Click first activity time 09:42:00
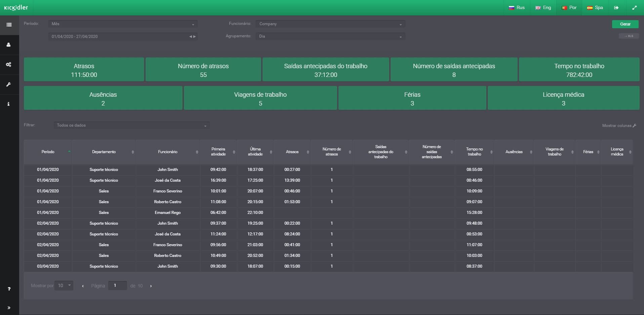The image size is (644, 315). 218,170
